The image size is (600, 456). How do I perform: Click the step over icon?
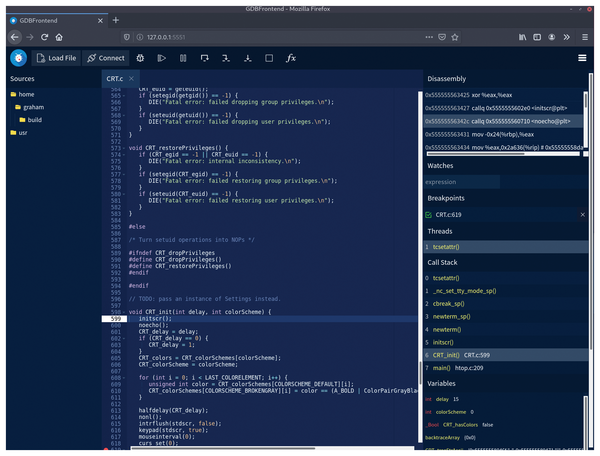[x=205, y=58]
